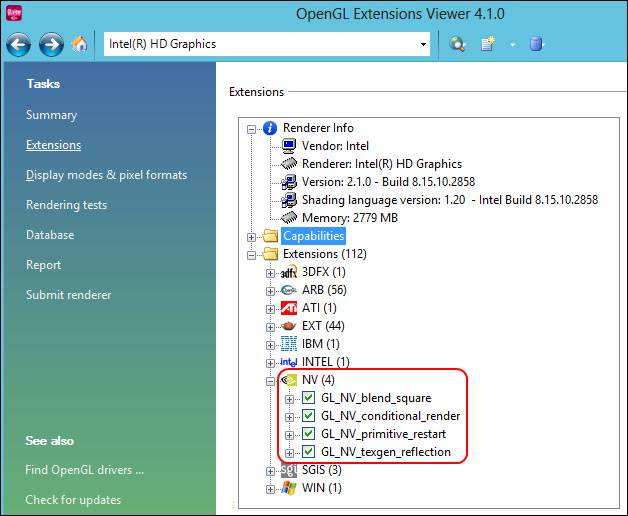Toggle GL_NV_conditional_render checkbox
Image resolution: width=628 pixels, height=516 pixels.
(x=309, y=416)
